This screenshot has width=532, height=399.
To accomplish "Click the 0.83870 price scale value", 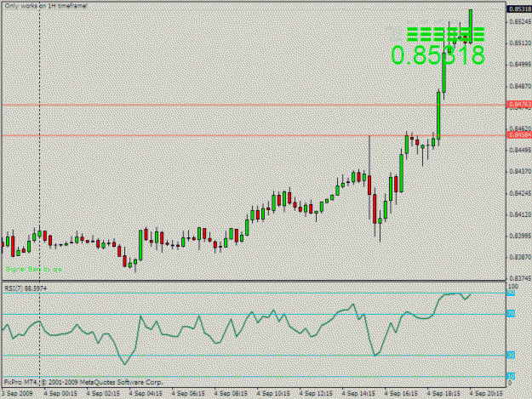I will tap(520, 257).
